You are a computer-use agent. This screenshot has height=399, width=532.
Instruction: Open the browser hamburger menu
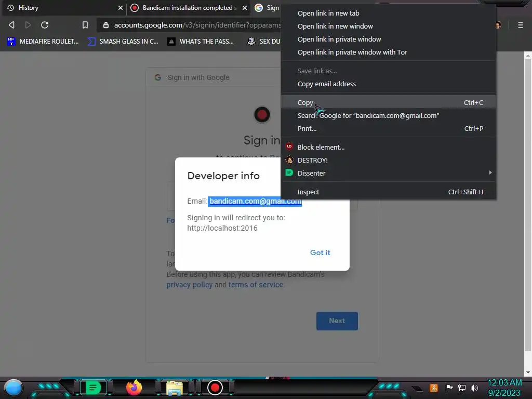(521, 25)
